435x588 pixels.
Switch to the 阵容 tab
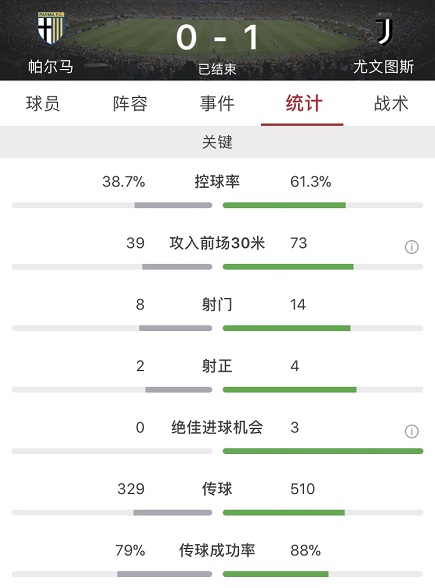130,104
